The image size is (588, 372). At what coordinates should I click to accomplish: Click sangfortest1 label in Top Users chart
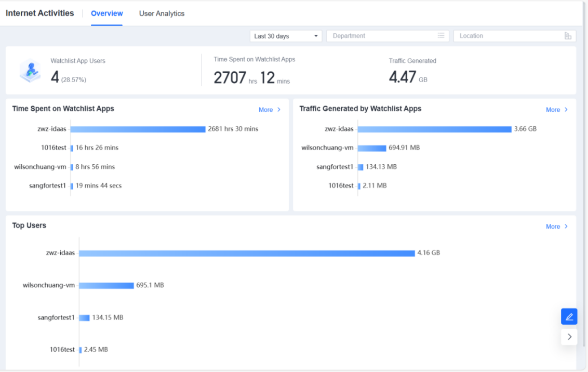coord(56,317)
